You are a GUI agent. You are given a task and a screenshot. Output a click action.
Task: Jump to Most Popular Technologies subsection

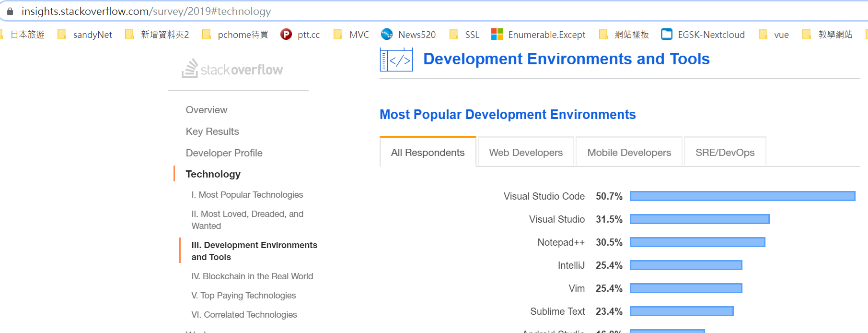[x=247, y=195]
